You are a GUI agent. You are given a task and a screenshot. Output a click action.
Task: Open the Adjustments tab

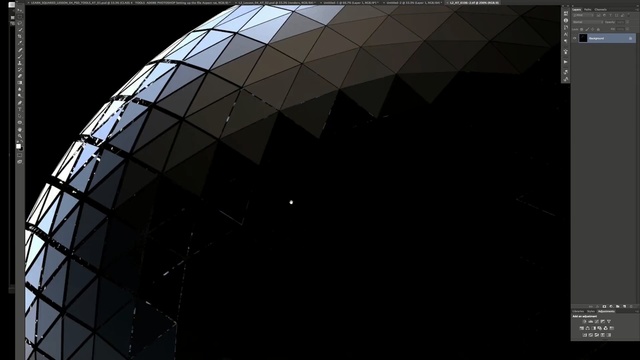(607, 311)
